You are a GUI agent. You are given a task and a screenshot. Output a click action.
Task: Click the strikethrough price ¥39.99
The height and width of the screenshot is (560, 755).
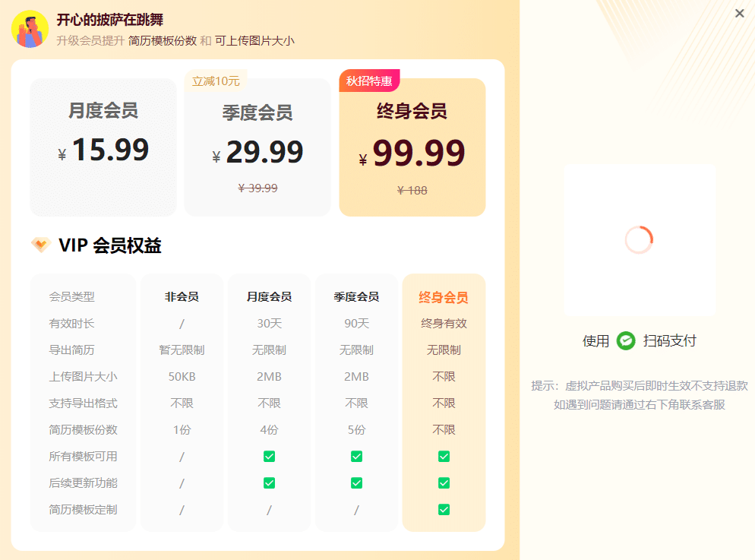pos(257,188)
